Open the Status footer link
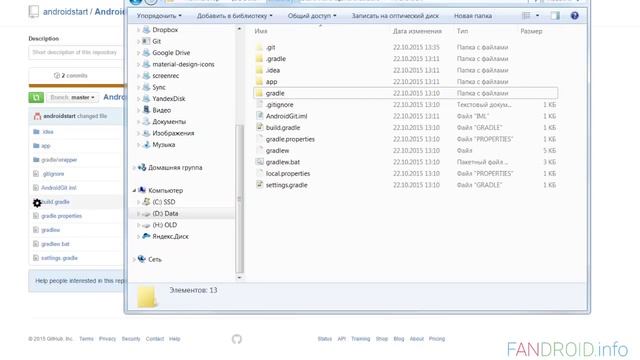640x360 pixels. point(324,339)
